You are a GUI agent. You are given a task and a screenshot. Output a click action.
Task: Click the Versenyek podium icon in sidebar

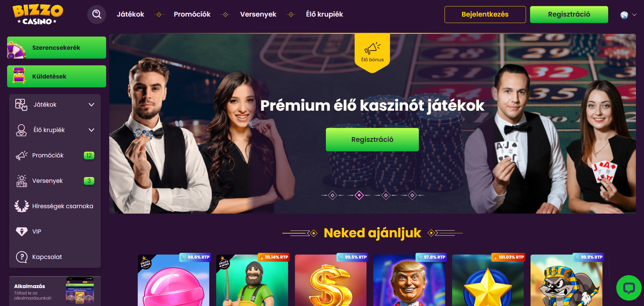[x=22, y=181]
